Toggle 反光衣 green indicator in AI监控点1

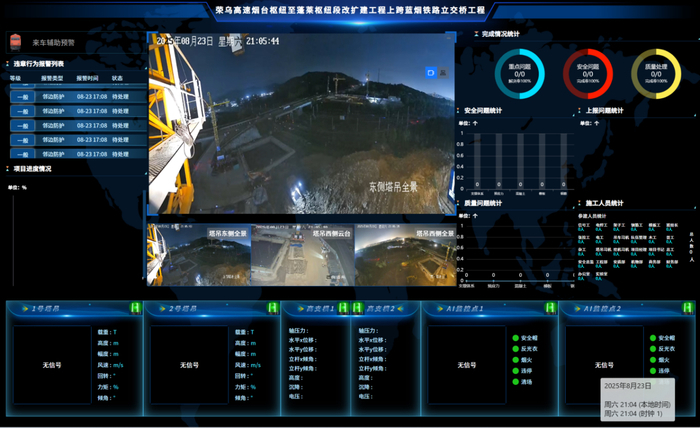[515, 349]
